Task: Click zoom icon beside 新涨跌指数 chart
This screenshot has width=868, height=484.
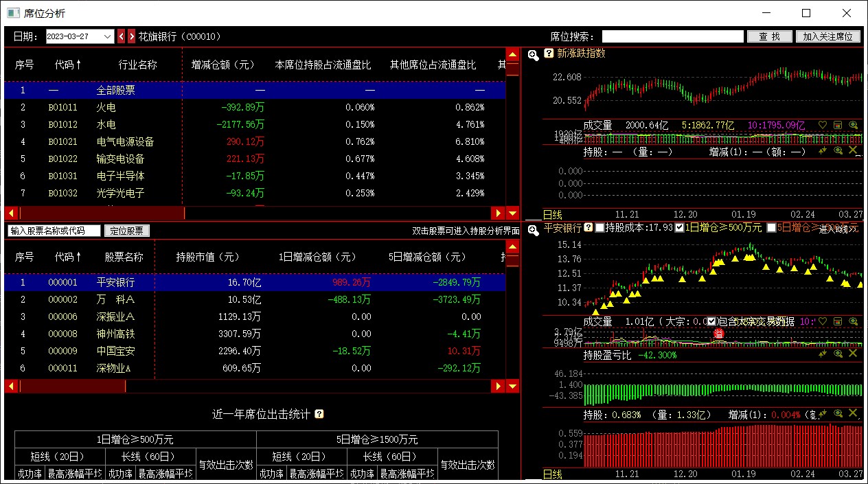Action: click(534, 54)
